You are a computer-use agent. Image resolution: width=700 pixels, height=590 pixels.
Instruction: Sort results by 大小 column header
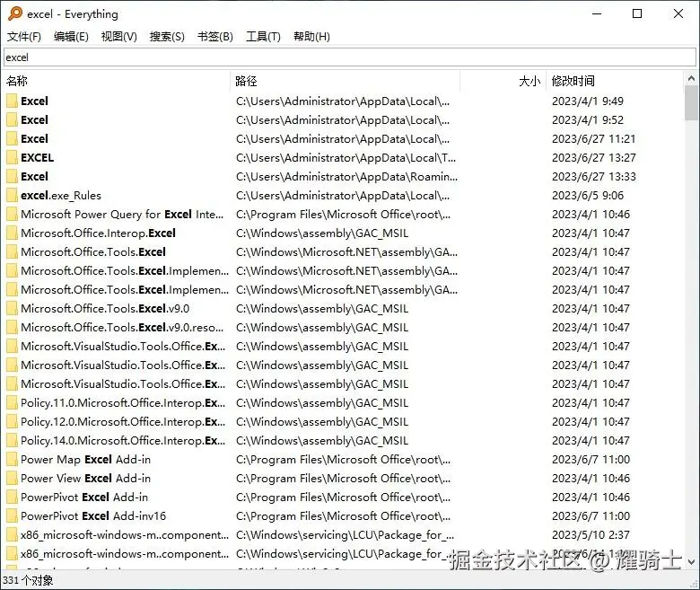(x=503, y=82)
